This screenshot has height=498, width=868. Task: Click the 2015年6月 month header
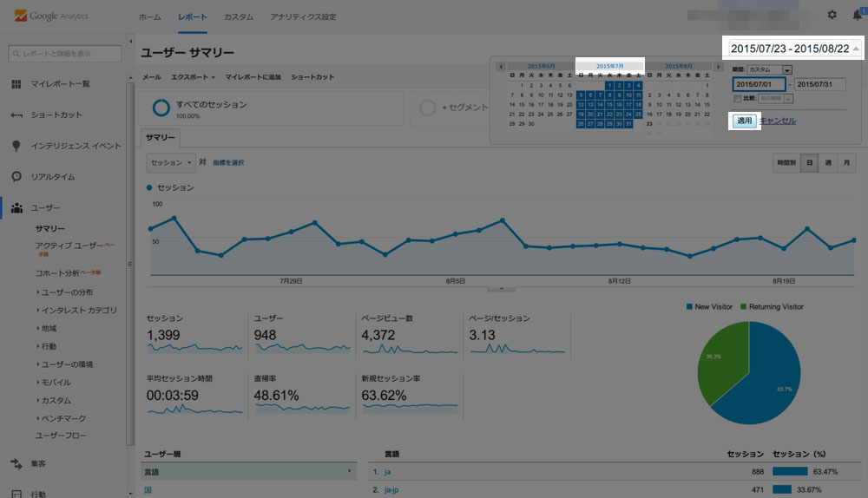[542, 67]
